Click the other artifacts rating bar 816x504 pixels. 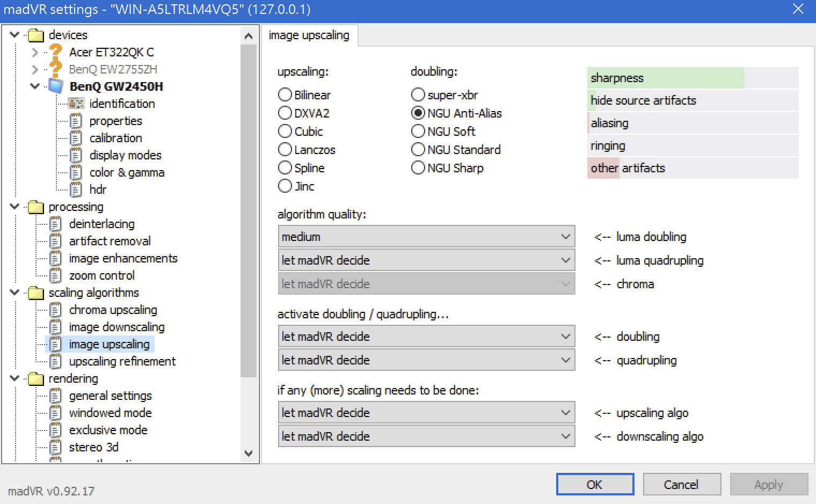[x=693, y=168]
